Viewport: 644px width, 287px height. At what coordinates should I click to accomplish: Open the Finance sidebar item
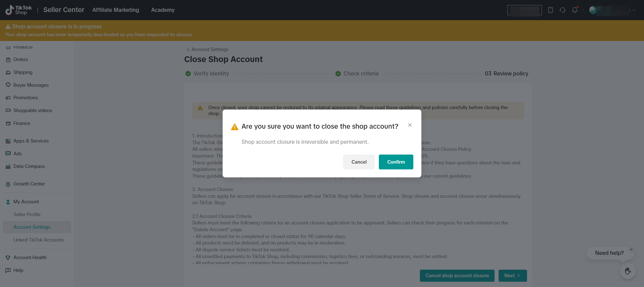pos(22,123)
